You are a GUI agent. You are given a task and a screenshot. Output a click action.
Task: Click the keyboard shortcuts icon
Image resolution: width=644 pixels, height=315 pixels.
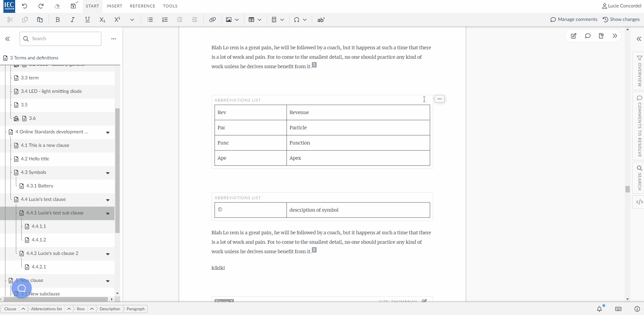coord(618,309)
